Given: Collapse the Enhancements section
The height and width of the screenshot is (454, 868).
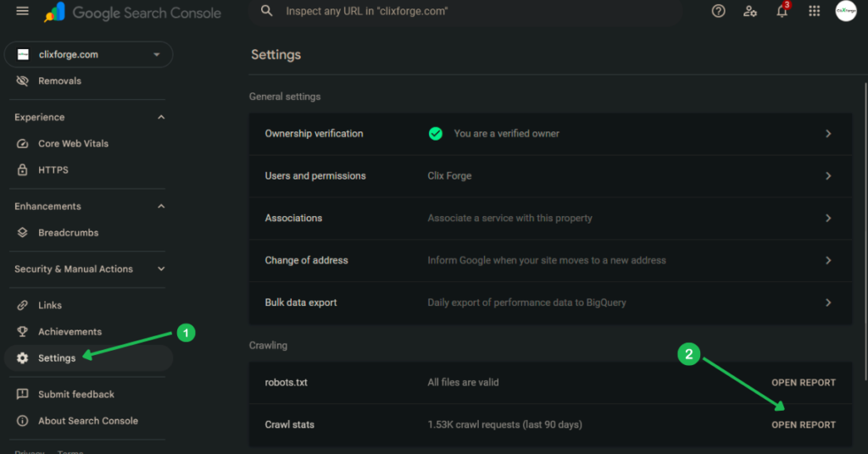Looking at the screenshot, I should coord(161,207).
